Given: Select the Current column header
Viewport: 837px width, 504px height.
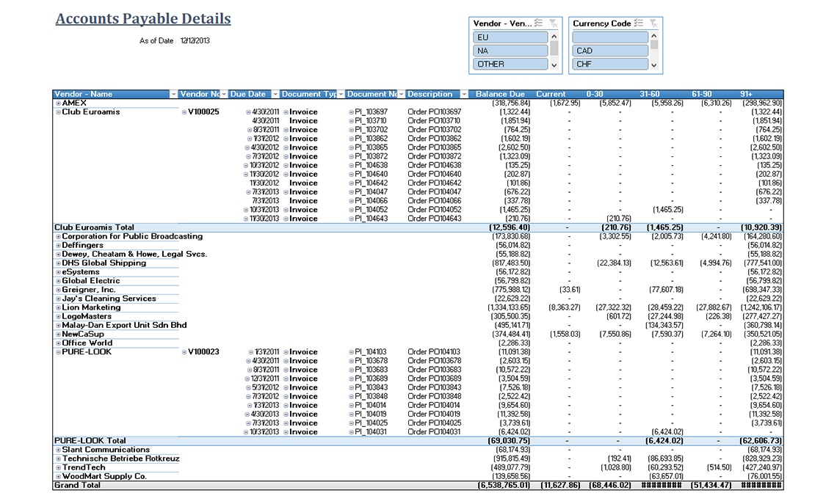Looking at the screenshot, I should (x=551, y=95).
